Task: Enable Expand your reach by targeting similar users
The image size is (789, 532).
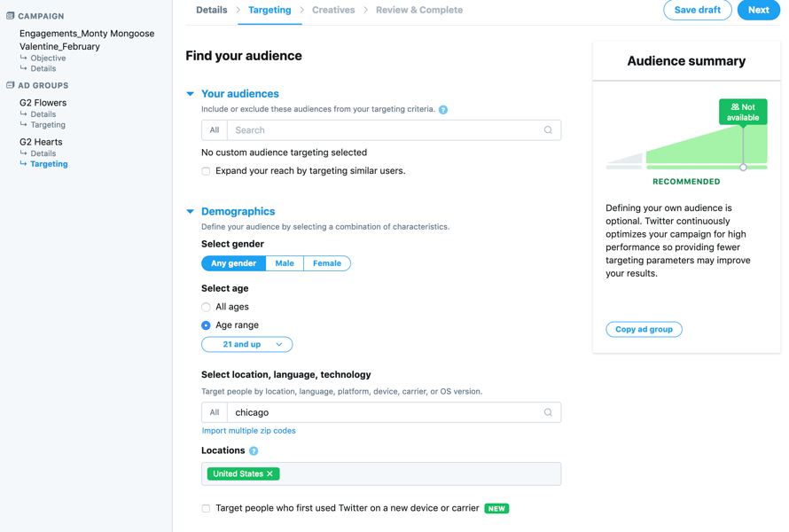Action: tap(206, 171)
